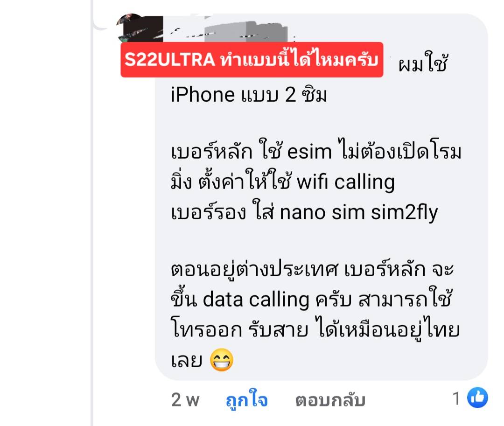Click the red S22ULTRA banner
The width and height of the screenshot is (504, 426).
[x=252, y=60]
